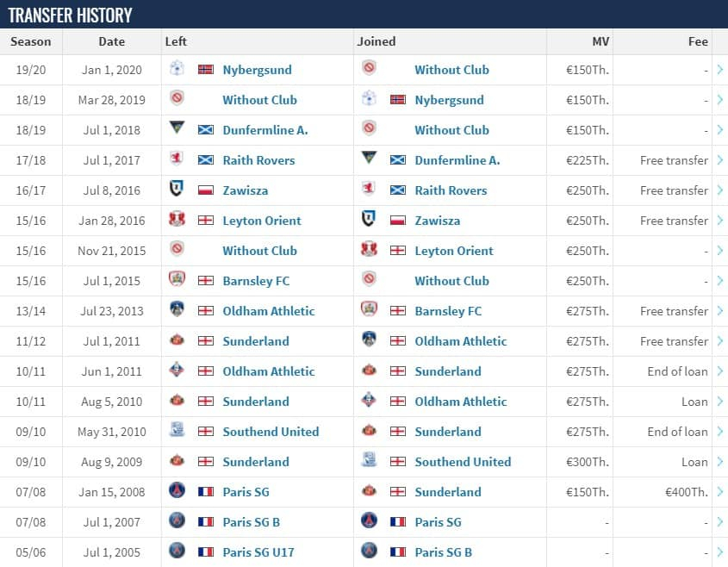Open details chevron for Jul 23, 2013 transfer

tap(719, 311)
